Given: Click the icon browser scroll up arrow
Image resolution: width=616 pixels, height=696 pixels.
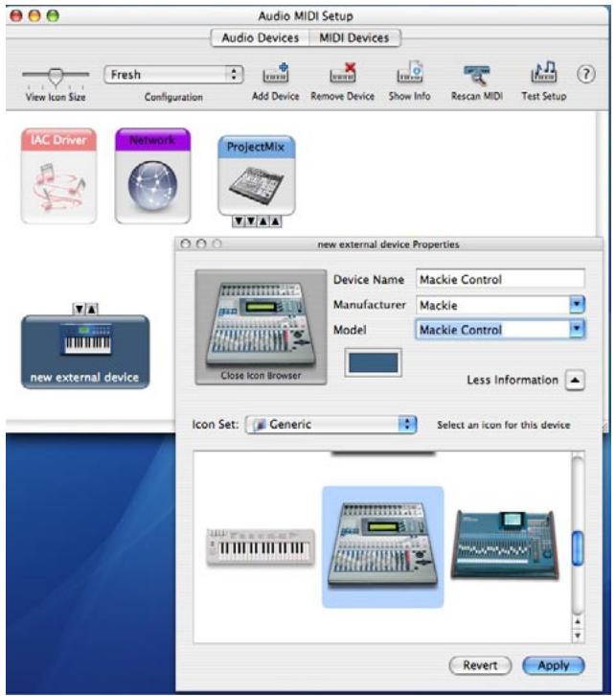Looking at the screenshot, I should point(578,621).
